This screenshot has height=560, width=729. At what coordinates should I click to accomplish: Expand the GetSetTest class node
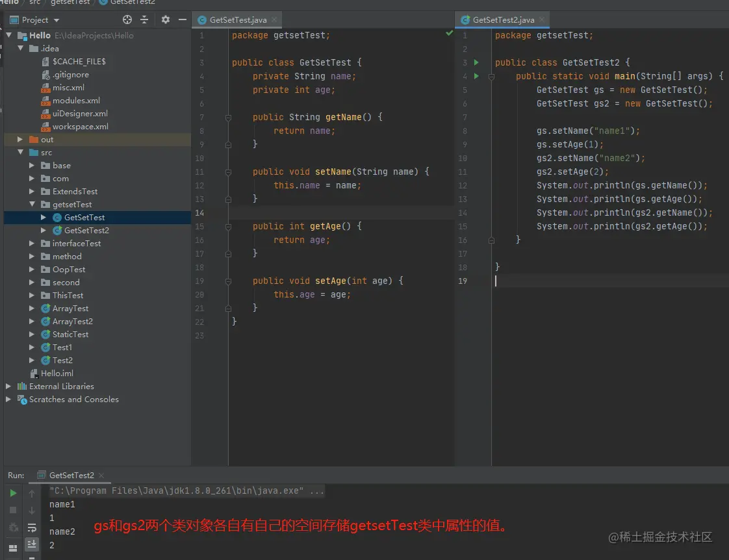pos(44,217)
